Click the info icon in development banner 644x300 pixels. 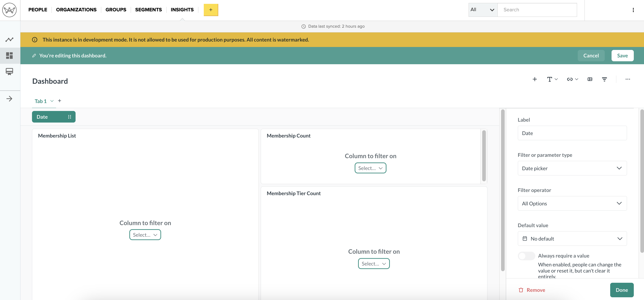click(x=35, y=40)
